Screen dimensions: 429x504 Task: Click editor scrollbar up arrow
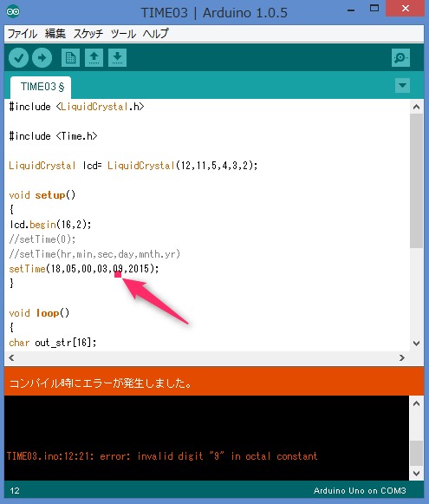(x=417, y=107)
